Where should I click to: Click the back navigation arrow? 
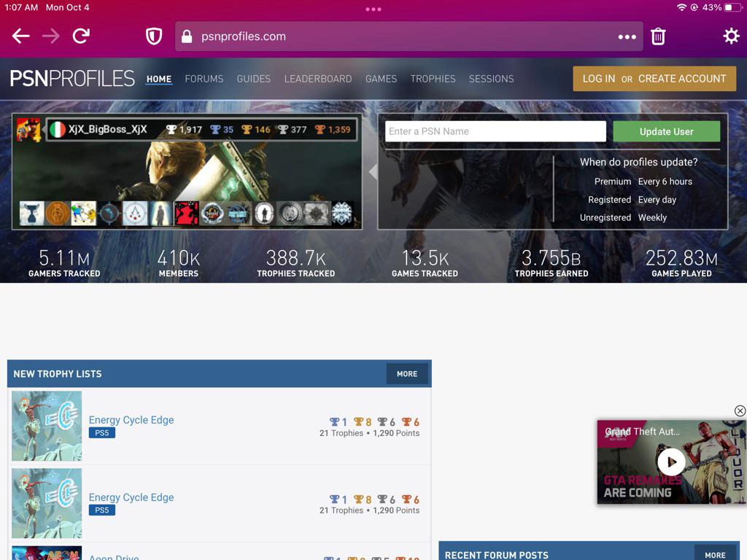[20, 36]
